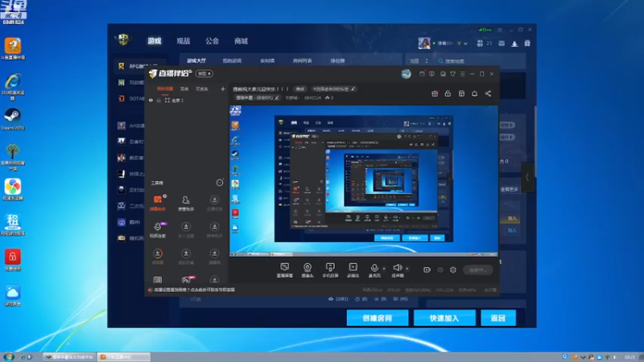Open the map filter dropdown beside search
This screenshot has height=362, width=644.
(419, 61)
